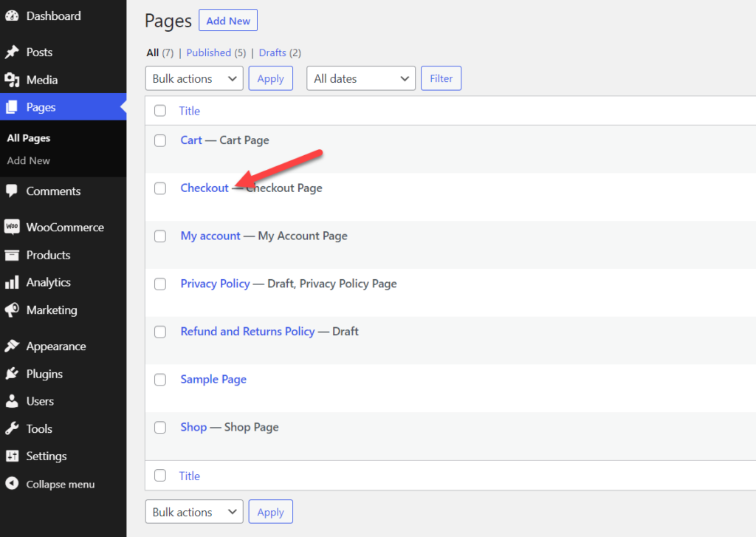Open the Media menu label
Viewport: 756px width, 537px height.
[42, 80]
